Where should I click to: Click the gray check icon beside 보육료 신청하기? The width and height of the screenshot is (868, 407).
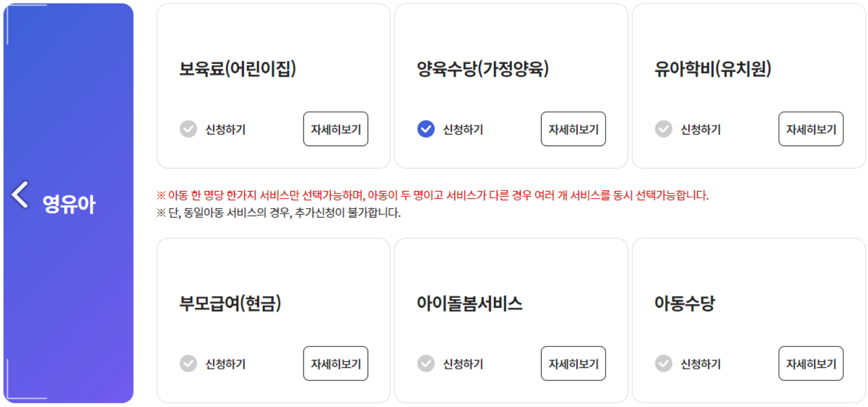188,129
